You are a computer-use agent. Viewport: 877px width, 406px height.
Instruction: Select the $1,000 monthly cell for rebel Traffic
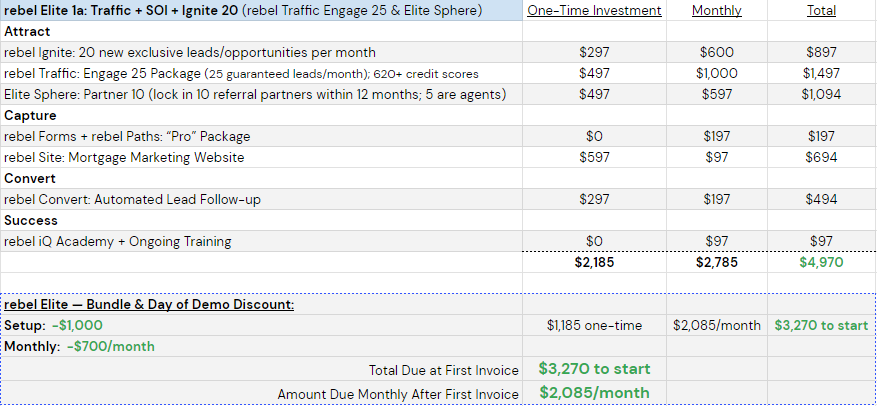(716, 73)
